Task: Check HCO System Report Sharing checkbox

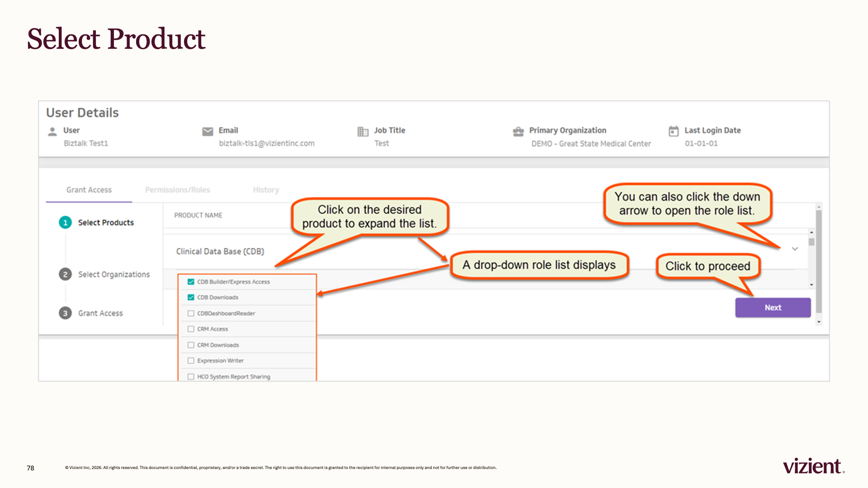Action: (x=191, y=376)
